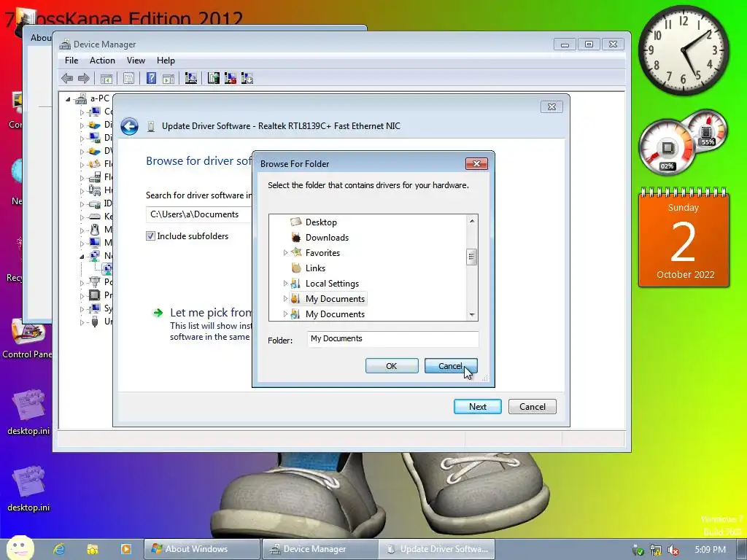The image size is (747, 560).
Task: Collapse the expanded Network adapters node
Action: [x=82, y=256]
